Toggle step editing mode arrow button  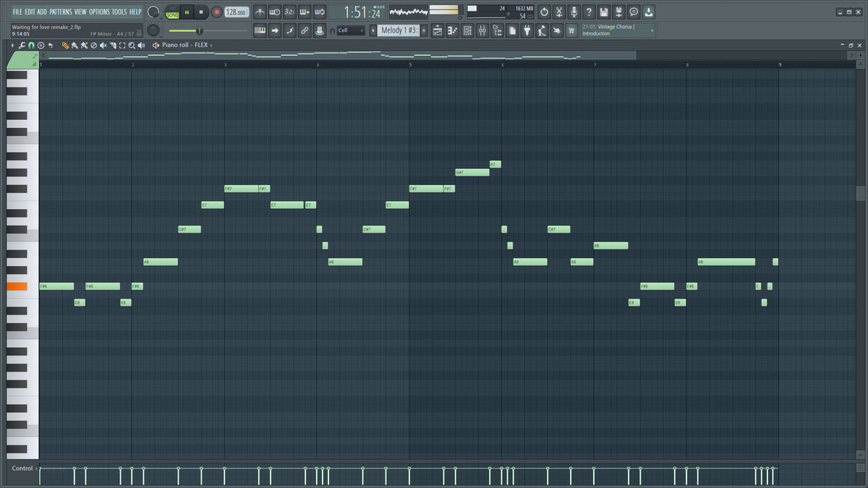(x=275, y=30)
